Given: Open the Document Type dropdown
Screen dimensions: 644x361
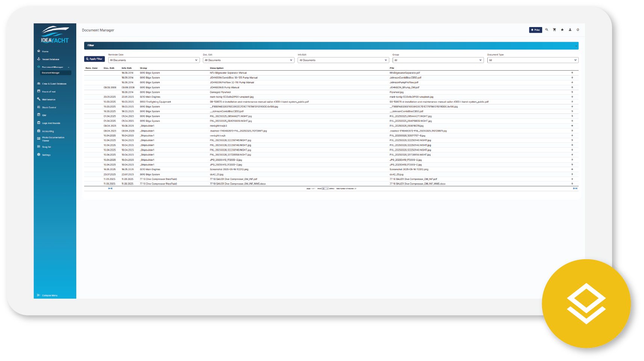Looking at the screenshot, I should pyautogui.click(x=533, y=60).
